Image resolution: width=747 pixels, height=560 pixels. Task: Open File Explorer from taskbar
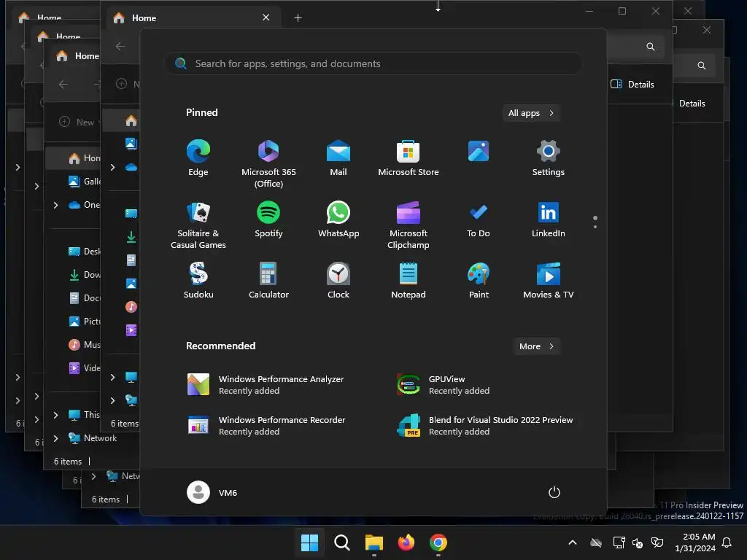point(374,542)
